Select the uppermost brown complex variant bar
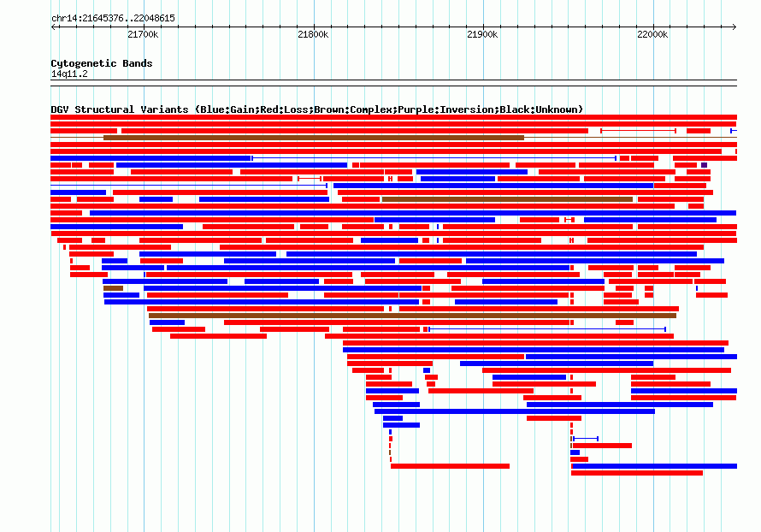 (x=314, y=138)
